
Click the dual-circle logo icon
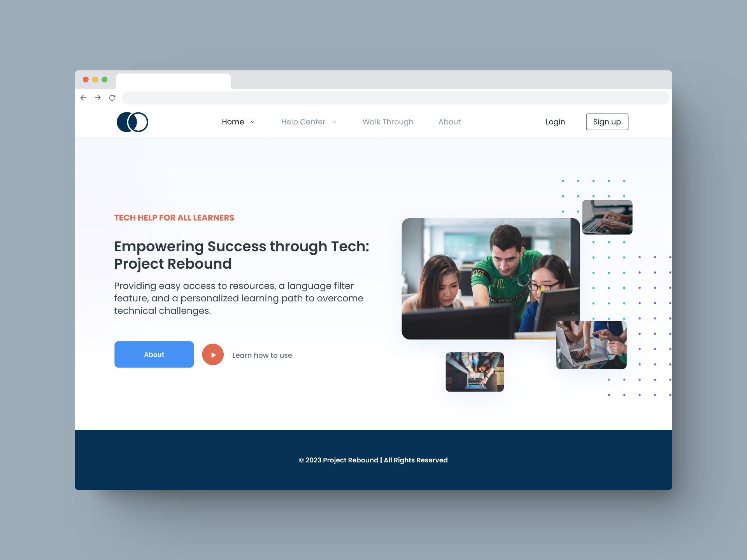click(132, 122)
